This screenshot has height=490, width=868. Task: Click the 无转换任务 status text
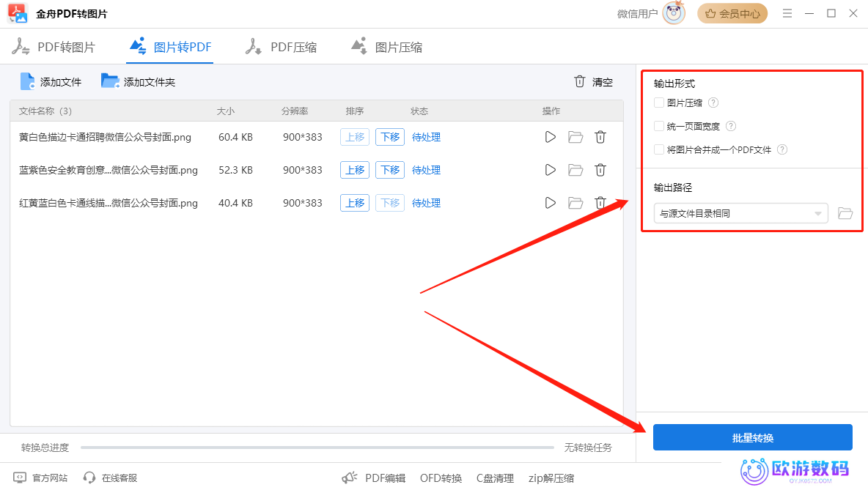[588, 448]
